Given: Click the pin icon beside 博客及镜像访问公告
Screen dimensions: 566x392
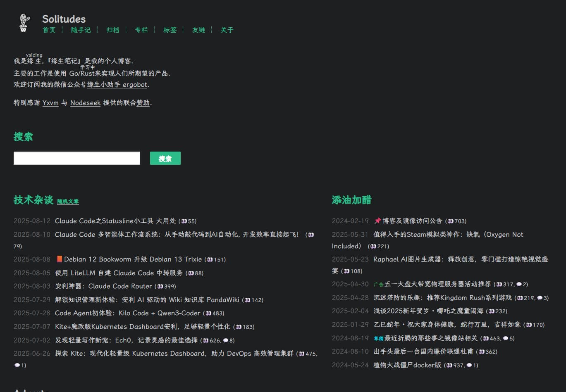Looking at the screenshot, I should pos(377,221).
